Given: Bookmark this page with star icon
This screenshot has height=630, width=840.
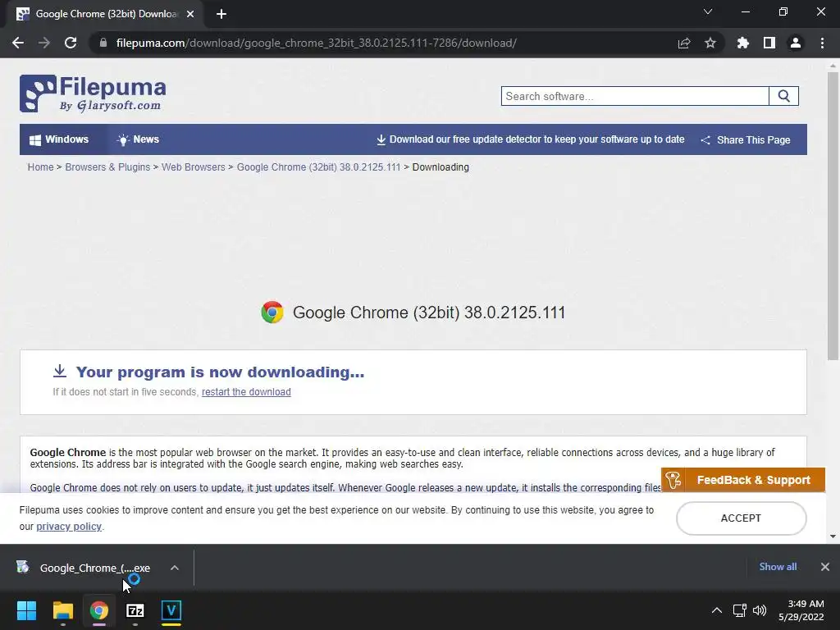Looking at the screenshot, I should [710, 43].
